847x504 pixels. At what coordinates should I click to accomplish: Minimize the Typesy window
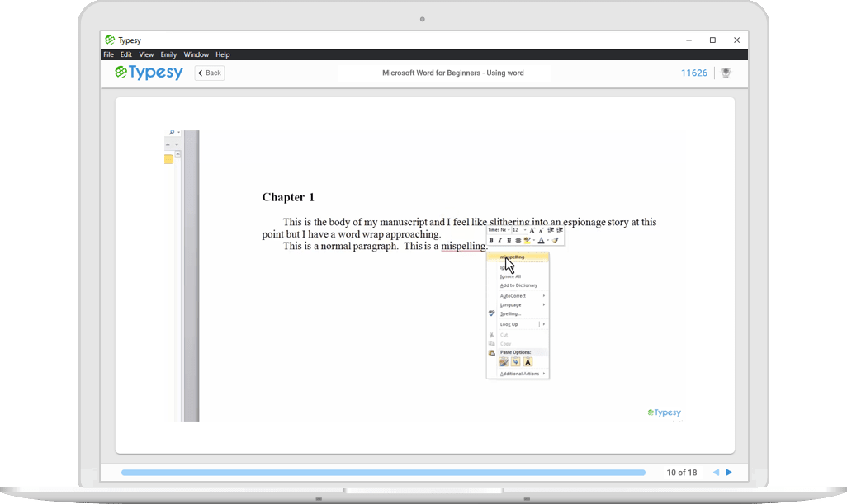click(688, 40)
